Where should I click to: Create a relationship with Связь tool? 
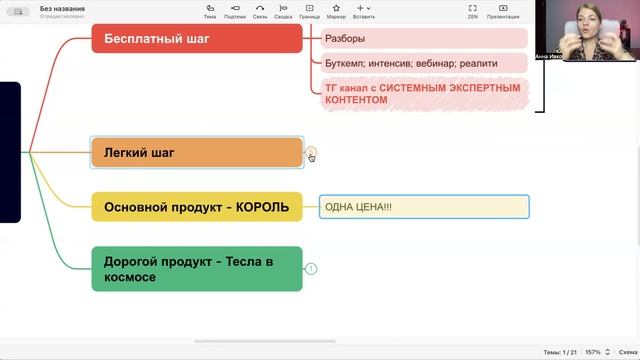coord(260,12)
